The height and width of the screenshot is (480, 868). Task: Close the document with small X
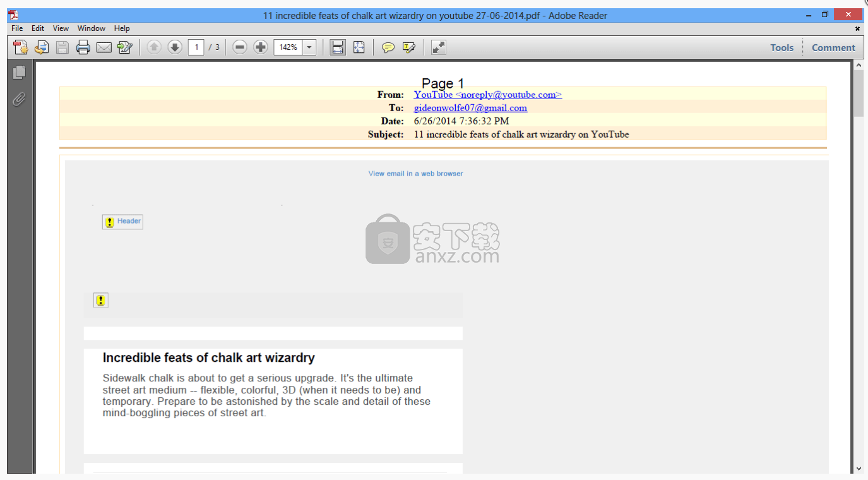[857, 28]
